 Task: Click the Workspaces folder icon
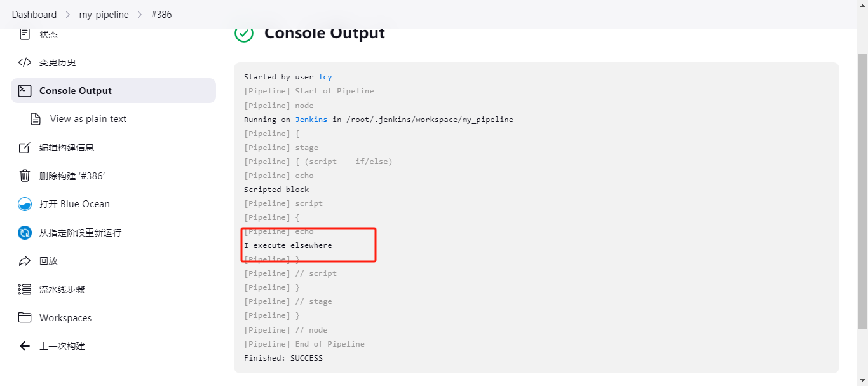(x=25, y=317)
